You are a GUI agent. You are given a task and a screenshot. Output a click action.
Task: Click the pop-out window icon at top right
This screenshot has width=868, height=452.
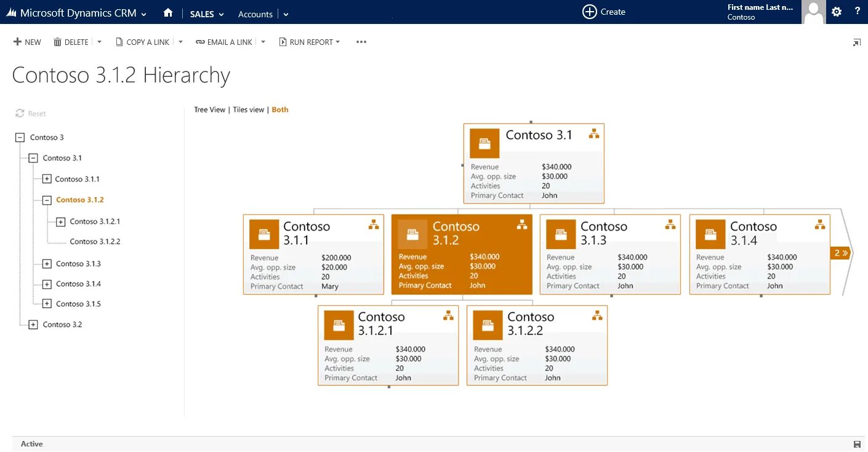856,42
